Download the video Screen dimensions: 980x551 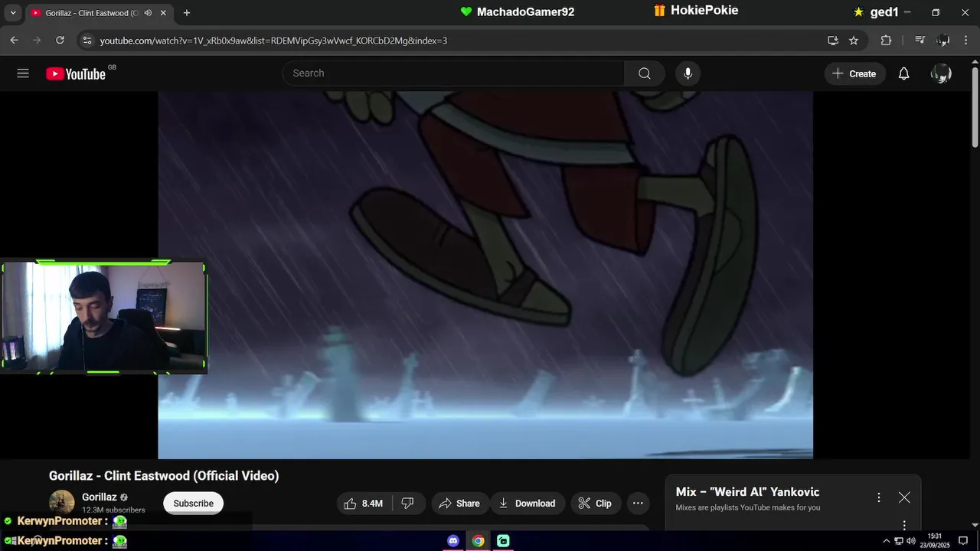[x=527, y=503]
